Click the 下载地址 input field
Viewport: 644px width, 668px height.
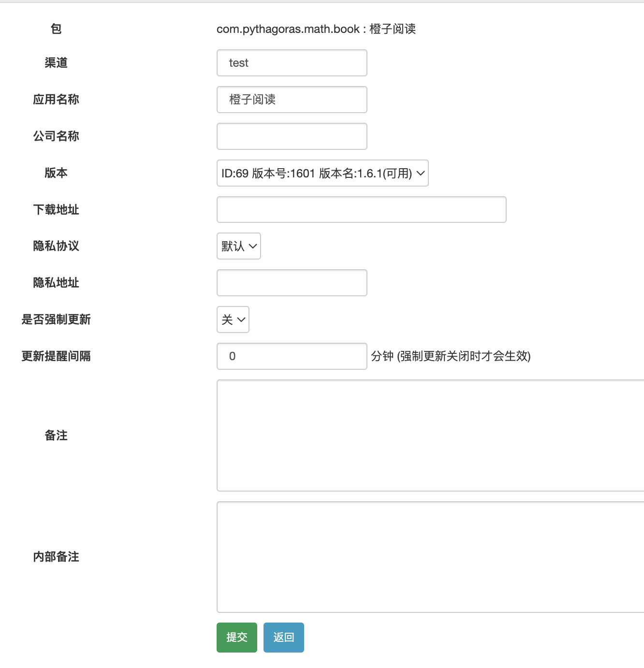pos(361,210)
